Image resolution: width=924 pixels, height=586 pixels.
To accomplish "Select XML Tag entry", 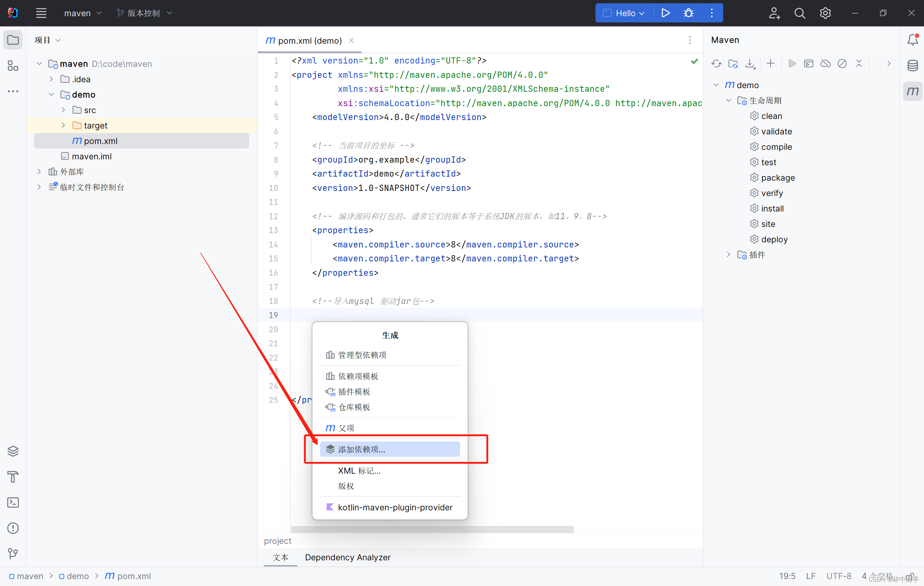I will coord(390,471).
